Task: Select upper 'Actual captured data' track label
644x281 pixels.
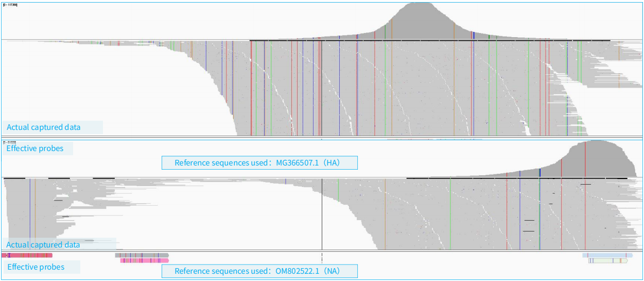Action: (x=44, y=127)
